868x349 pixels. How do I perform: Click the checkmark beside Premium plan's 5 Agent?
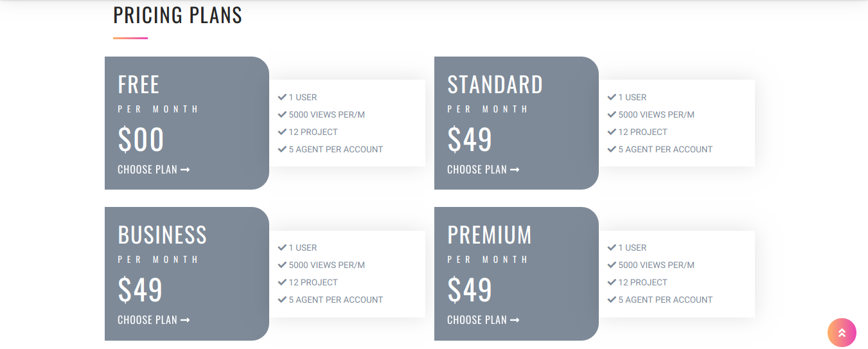click(612, 300)
